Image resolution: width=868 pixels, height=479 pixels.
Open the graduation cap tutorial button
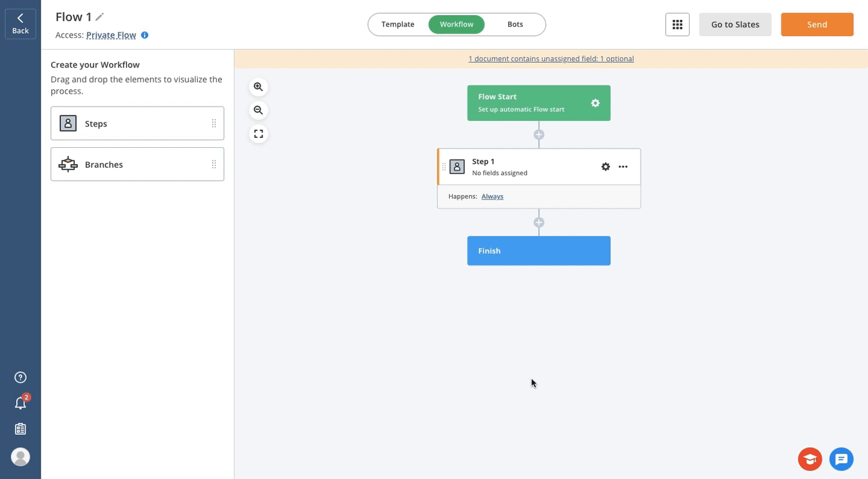pos(809,460)
